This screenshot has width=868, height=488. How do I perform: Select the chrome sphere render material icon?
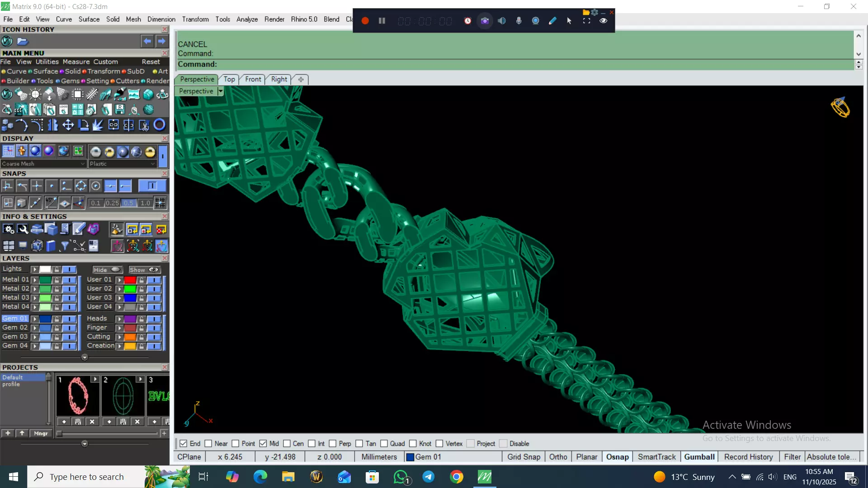tap(95, 152)
